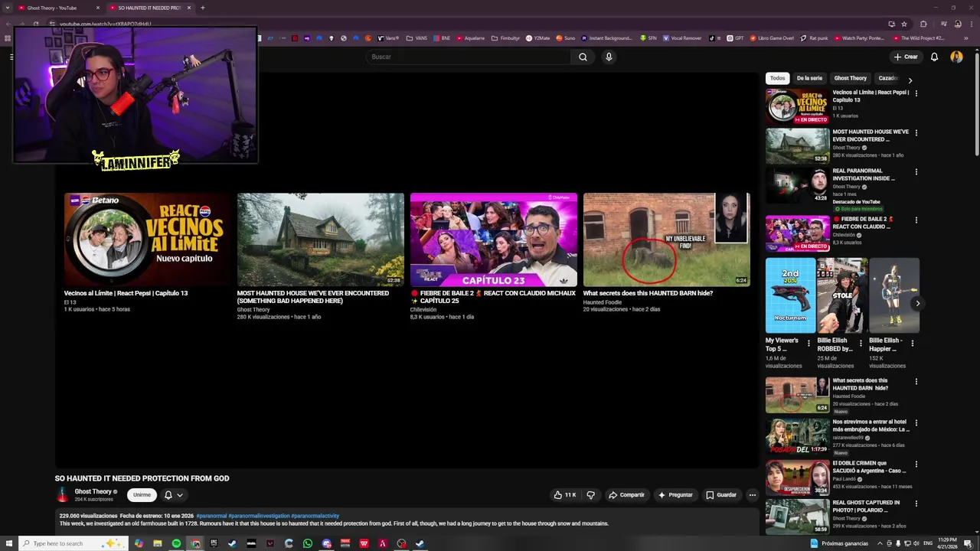Viewport: 980px width, 551px height.
Task: Open the GPT bookmark
Action: (735, 38)
